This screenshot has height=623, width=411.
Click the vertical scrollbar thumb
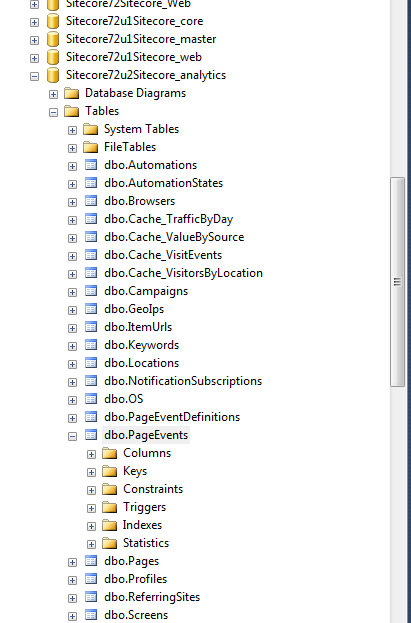pos(397,282)
